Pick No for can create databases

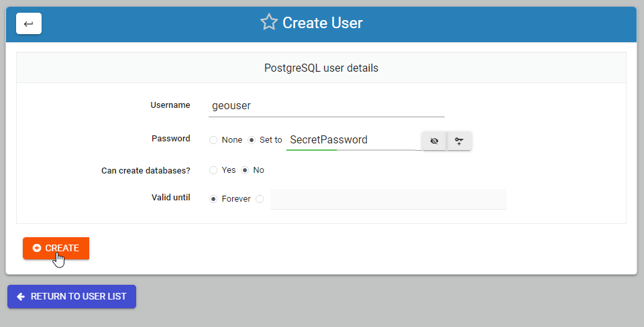click(245, 170)
